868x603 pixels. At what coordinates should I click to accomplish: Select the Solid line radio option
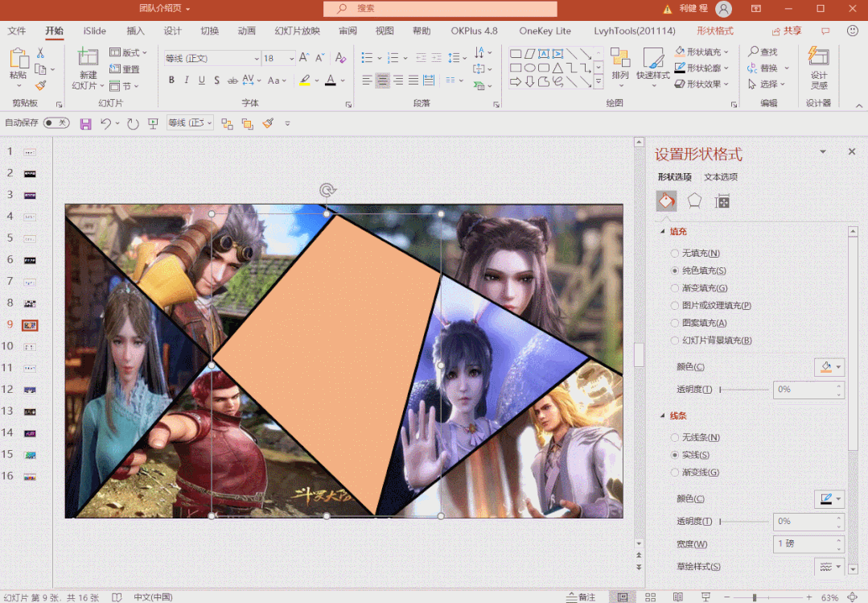674,455
